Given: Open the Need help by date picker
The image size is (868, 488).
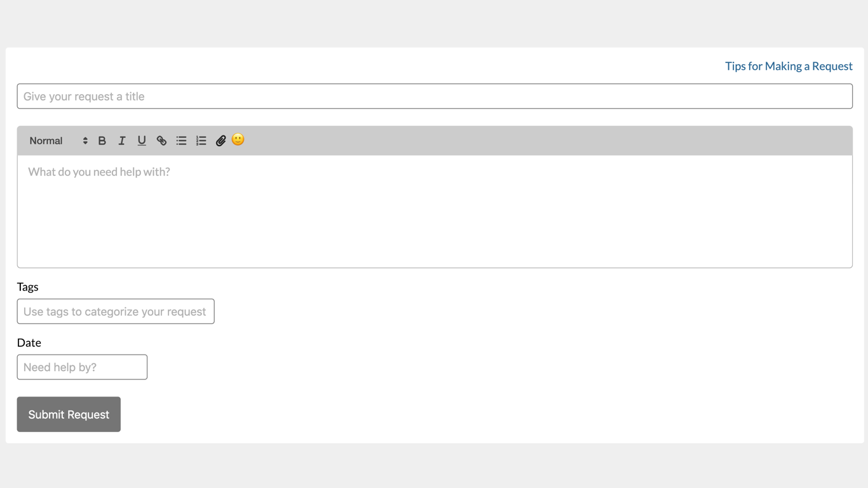Looking at the screenshot, I should coord(82,367).
